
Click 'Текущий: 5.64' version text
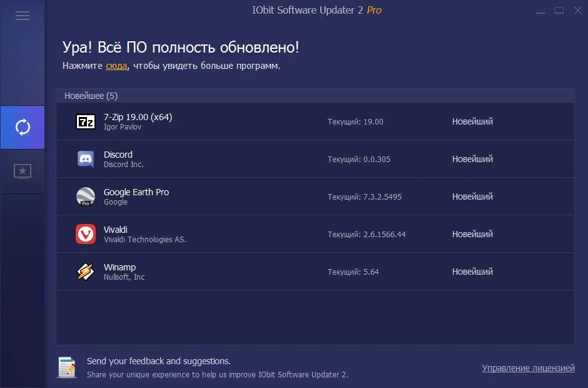click(x=353, y=272)
